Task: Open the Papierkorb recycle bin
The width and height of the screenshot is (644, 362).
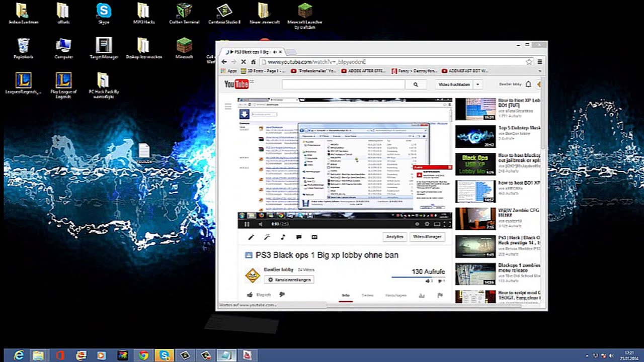Action: (23, 49)
